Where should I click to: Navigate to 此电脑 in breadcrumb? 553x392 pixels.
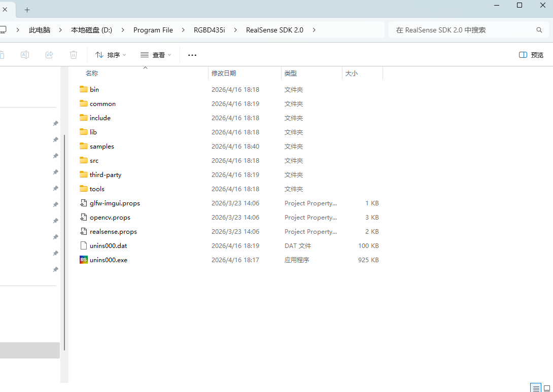40,30
